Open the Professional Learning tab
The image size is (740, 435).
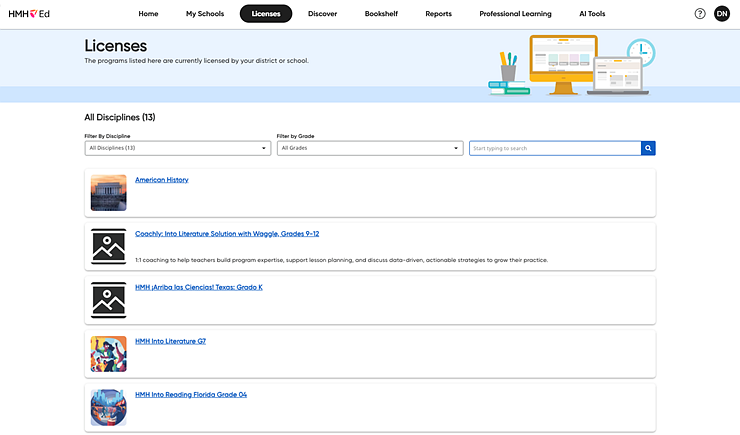(x=515, y=14)
